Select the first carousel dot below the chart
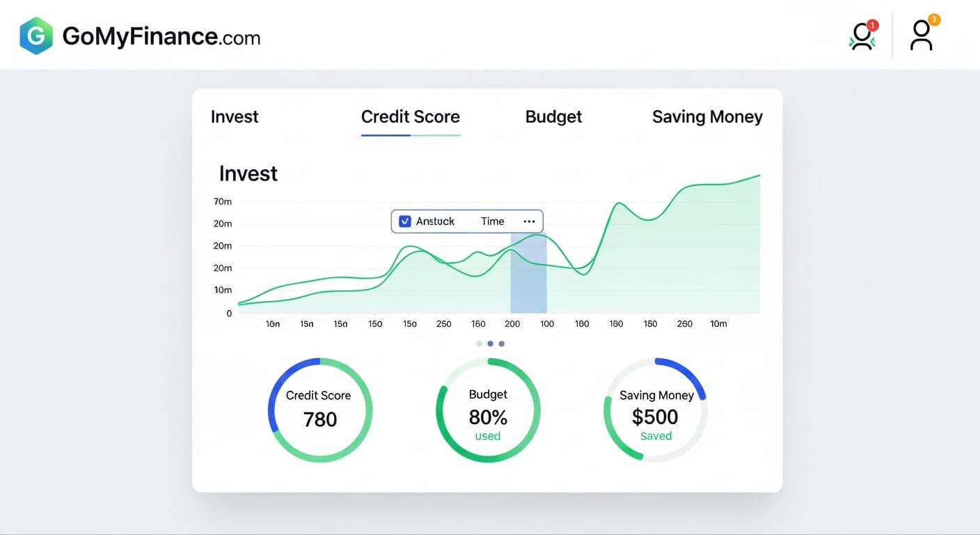Screen dimensions: 980x535 click(x=479, y=343)
